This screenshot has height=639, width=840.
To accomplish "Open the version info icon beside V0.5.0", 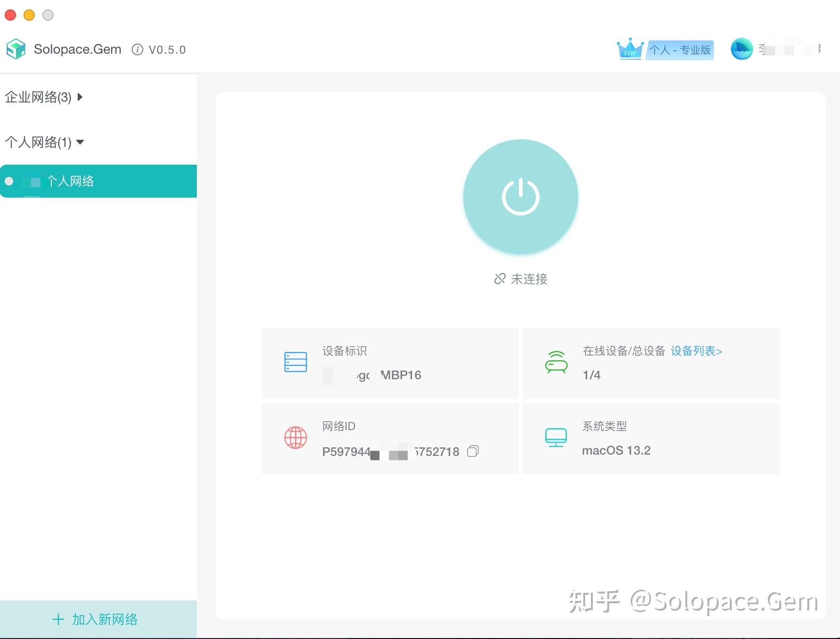I will pos(137,49).
